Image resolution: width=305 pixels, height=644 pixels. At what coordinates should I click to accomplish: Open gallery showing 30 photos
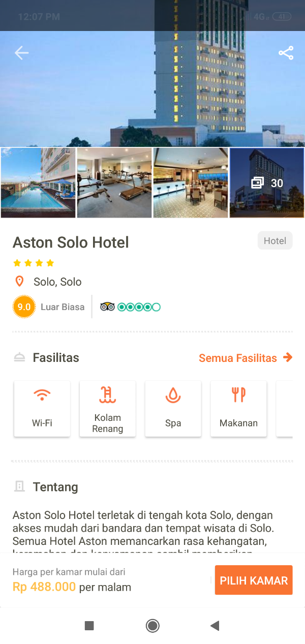(267, 183)
